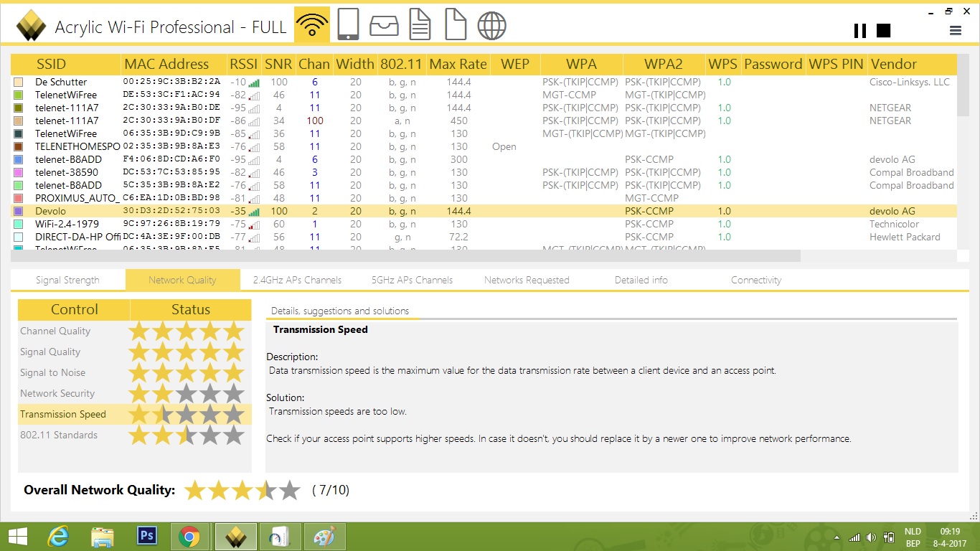Toggle the Devolo network color checkbox
The image size is (980, 551).
click(x=19, y=212)
